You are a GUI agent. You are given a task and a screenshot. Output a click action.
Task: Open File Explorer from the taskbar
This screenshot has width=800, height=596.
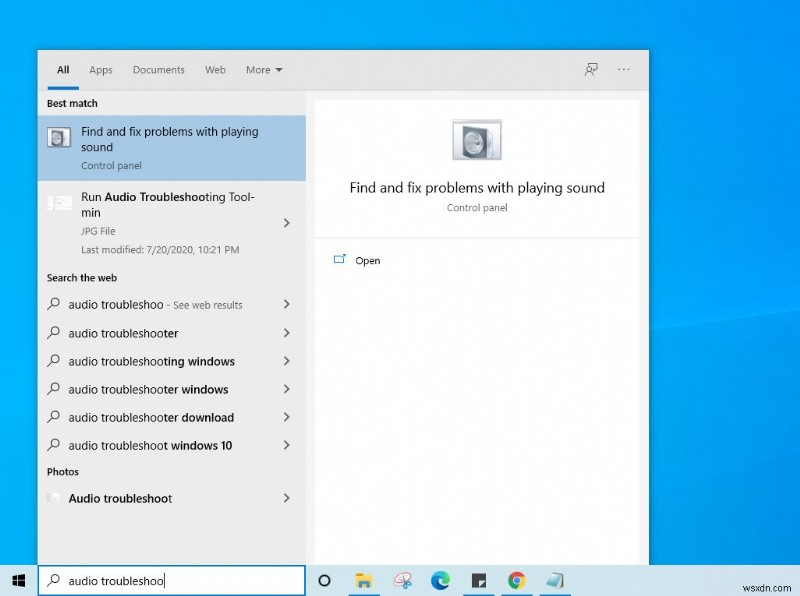(x=363, y=580)
